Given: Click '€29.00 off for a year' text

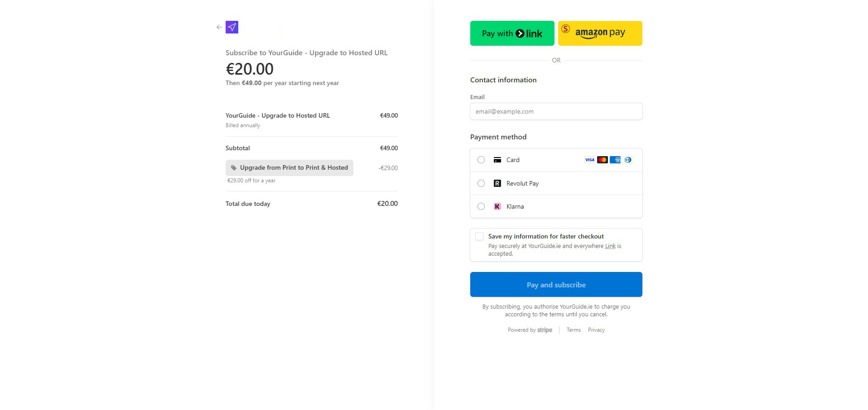Looking at the screenshot, I should point(251,181).
